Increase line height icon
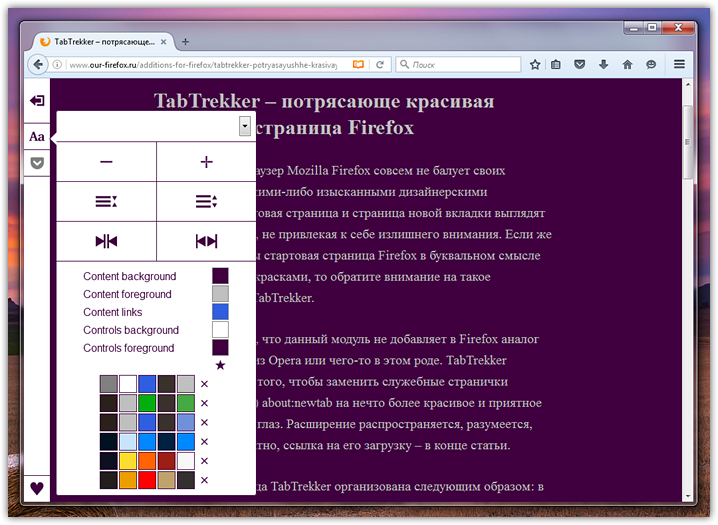 tap(207, 201)
